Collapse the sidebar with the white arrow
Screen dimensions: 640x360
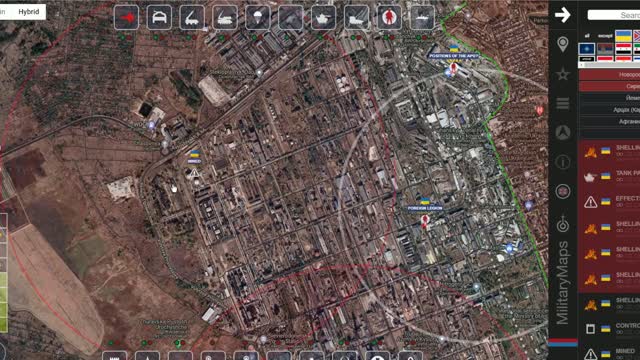(562, 15)
